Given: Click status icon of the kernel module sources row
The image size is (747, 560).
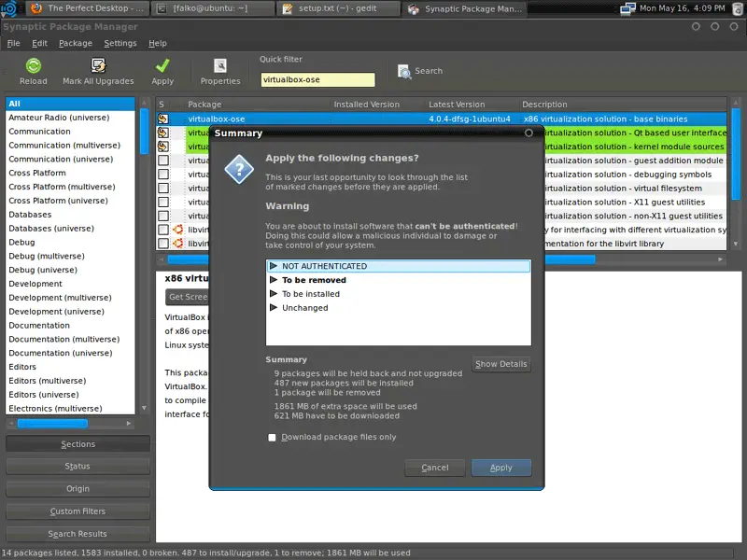Looking at the screenshot, I should click(x=162, y=147).
